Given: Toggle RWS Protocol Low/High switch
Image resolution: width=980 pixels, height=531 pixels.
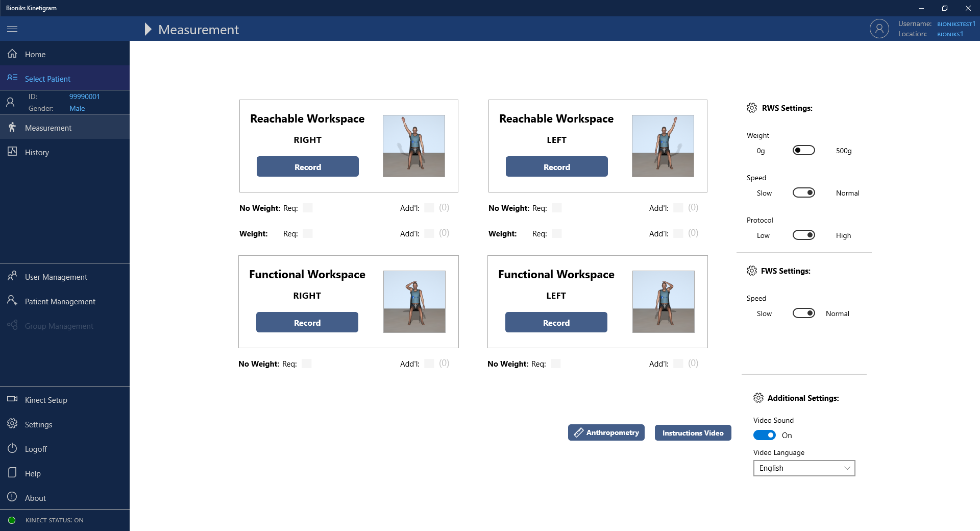Looking at the screenshot, I should pyautogui.click(x=803, y=235).
